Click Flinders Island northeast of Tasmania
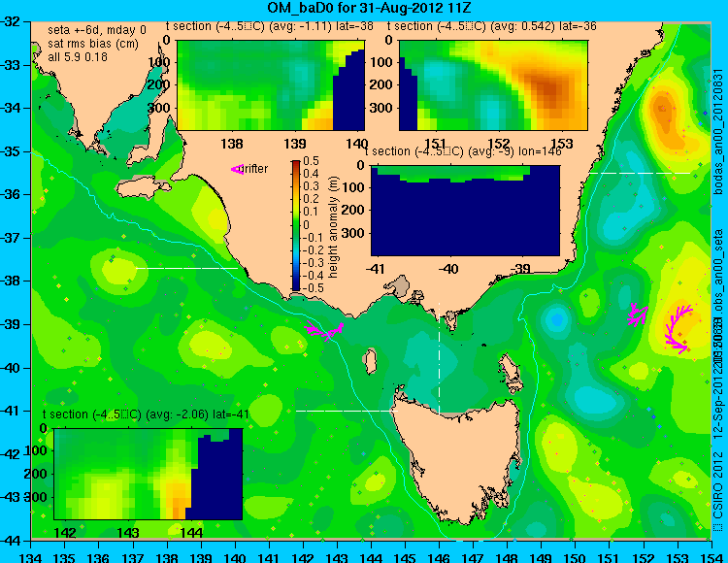The width and height of the screenshot is (728, 563). click(x=511, y=369)
